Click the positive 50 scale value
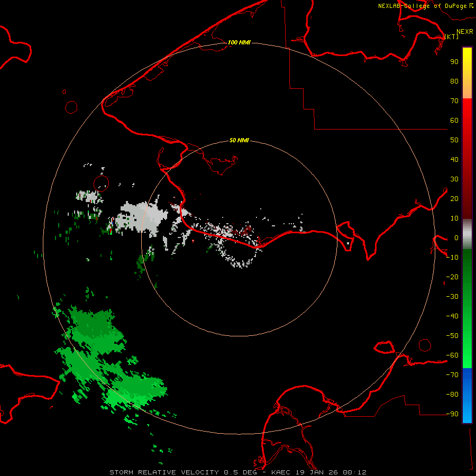Screen dimensions: 476x476 pos(454,140)
